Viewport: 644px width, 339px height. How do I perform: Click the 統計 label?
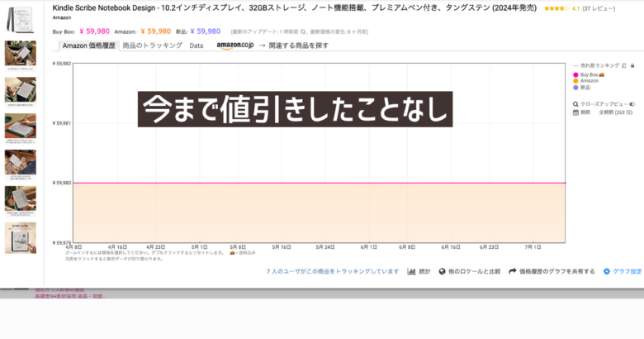coord(424,271)
